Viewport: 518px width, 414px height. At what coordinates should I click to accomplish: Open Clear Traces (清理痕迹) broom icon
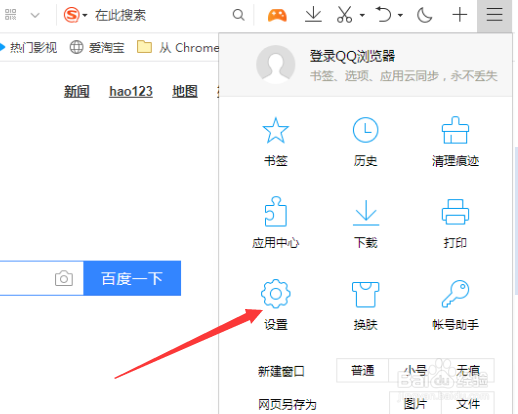455,130
